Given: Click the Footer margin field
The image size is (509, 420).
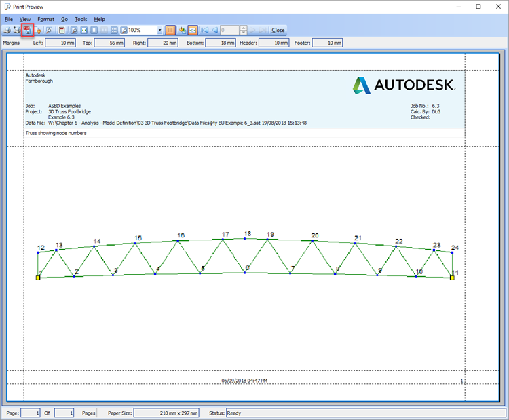Looking at the screenshot, I should (327, 43).
